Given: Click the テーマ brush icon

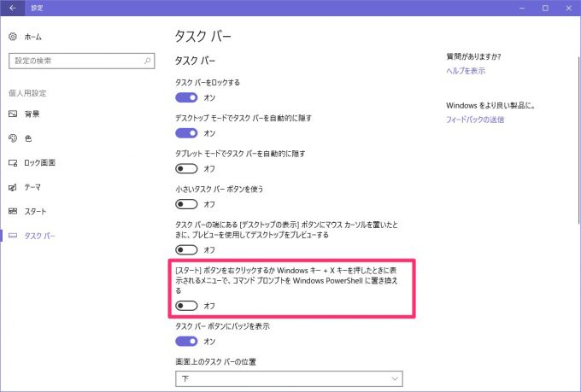Looking at the screenshot, I should (x=13, y=187).
